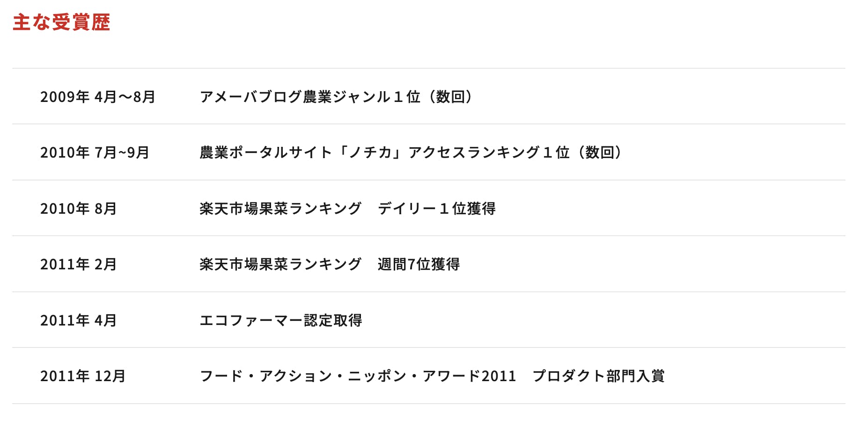The image size is (868, 434).
Task: Click エコファーマー認定取得 entry
Action: coord(281,320)
